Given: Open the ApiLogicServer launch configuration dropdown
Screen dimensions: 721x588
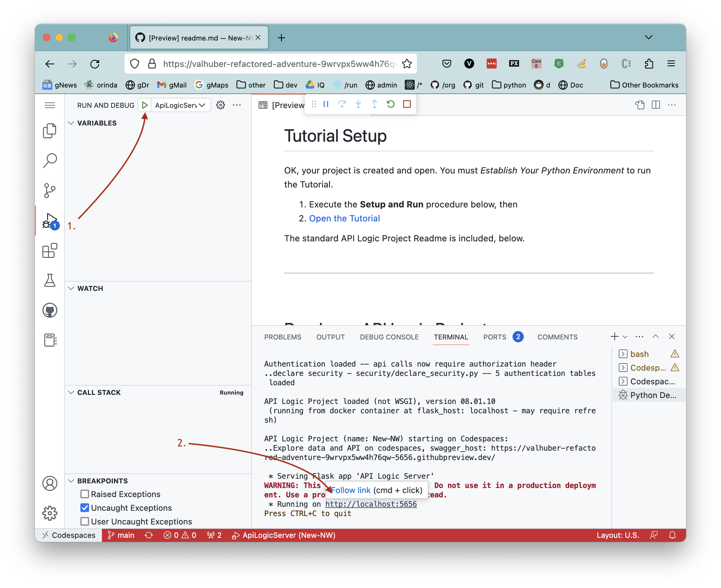Looking at the screenshot, I should pyautogui.click(x=180, y=105).
